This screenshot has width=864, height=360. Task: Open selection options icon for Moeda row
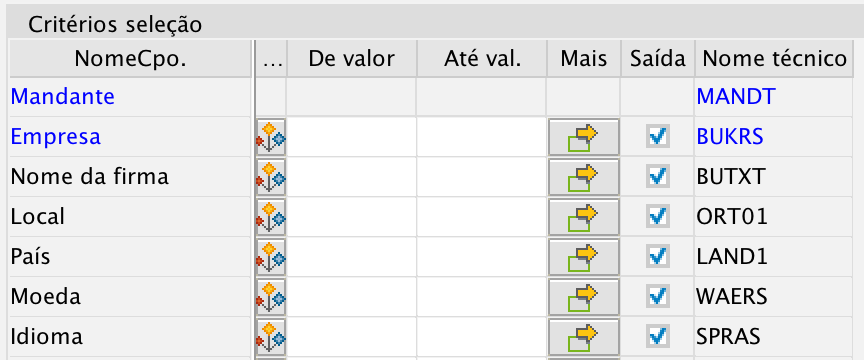271,297
